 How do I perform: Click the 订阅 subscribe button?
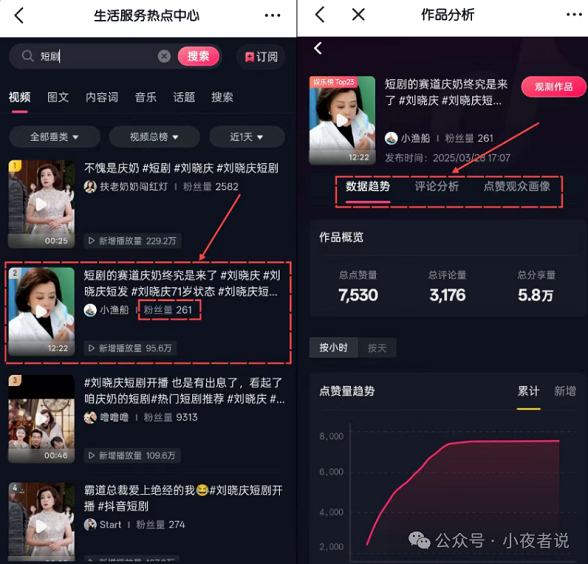pos(261,57)
